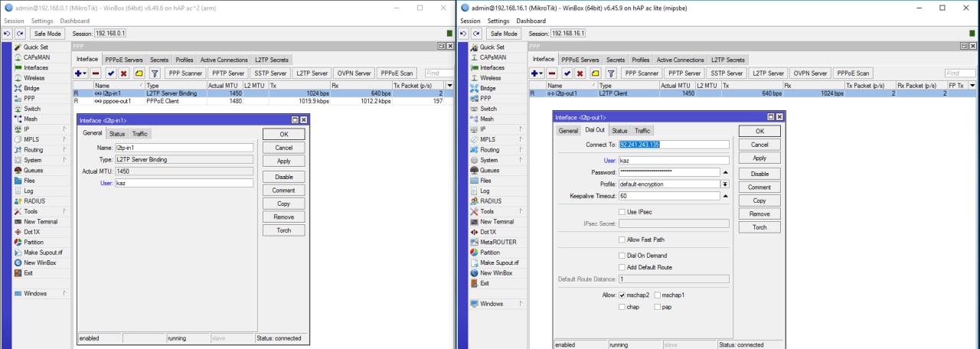The height and width of the screenshot is (349, 980).
Task: Click the Redo icon in the 192.168.16.1 window
Action: [x=475, y=34]
